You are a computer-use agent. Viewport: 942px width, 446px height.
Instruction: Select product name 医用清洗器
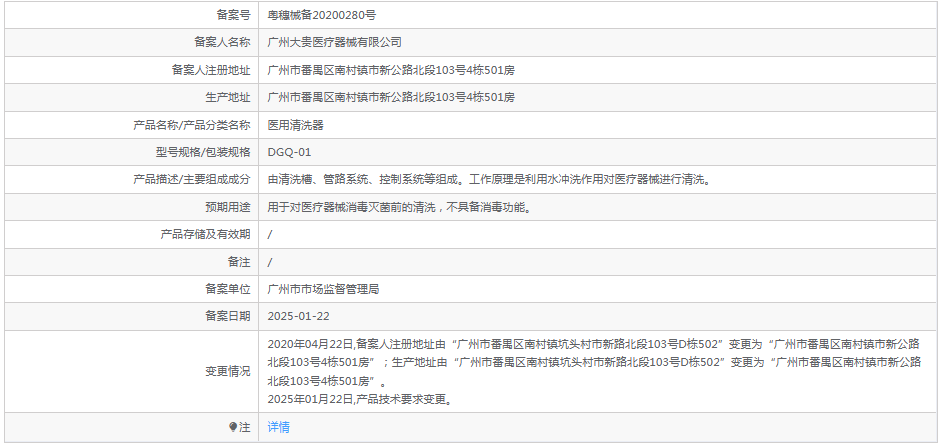[x=295, y=125]
